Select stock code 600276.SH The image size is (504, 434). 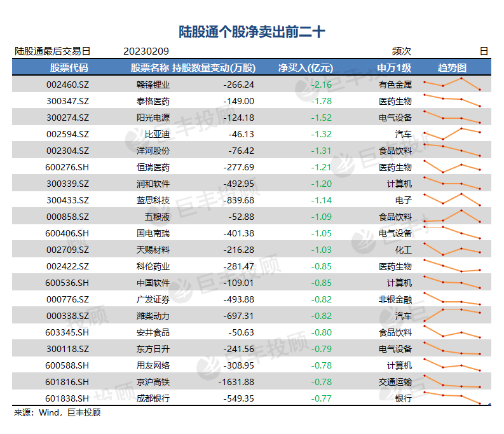(67, 167)
